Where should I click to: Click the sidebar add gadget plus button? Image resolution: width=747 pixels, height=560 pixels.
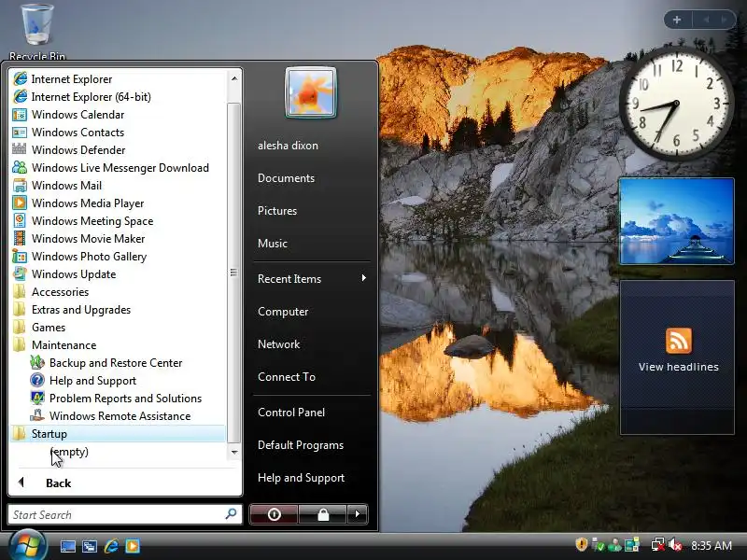coord(676,20)
